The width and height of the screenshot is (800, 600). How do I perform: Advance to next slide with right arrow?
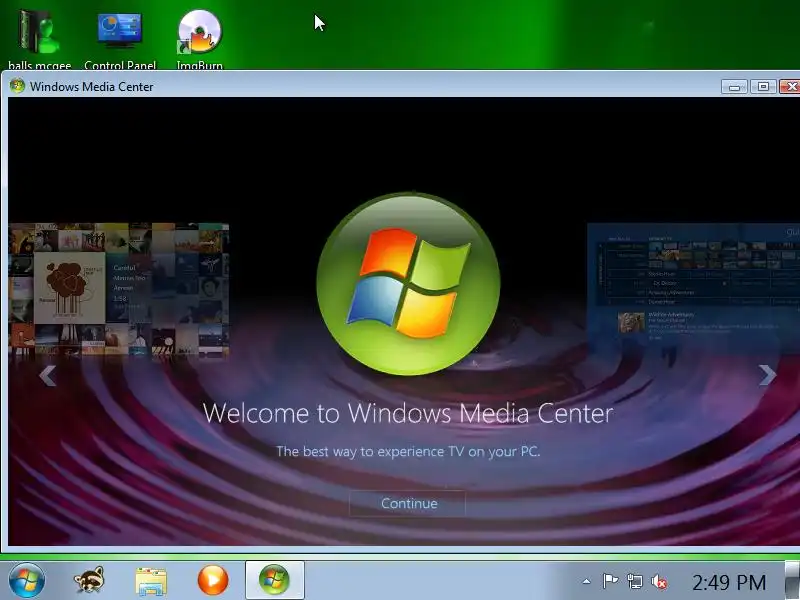click(x=767, y=375)
